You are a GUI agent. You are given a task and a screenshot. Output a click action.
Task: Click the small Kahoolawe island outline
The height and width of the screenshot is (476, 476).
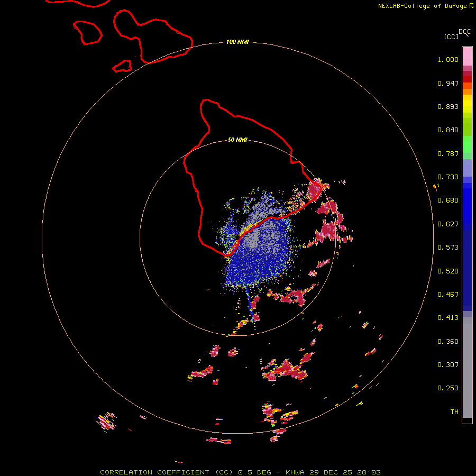coord(122,66)
